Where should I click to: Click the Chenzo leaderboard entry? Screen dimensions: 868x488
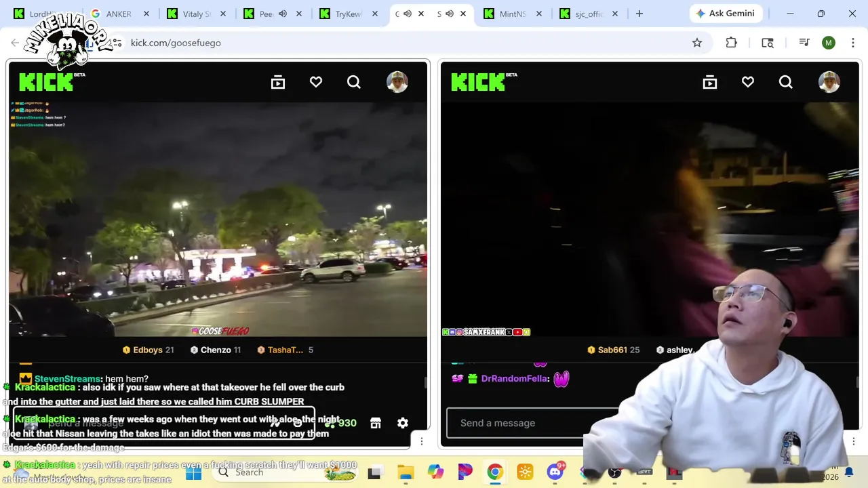point(216,350)
